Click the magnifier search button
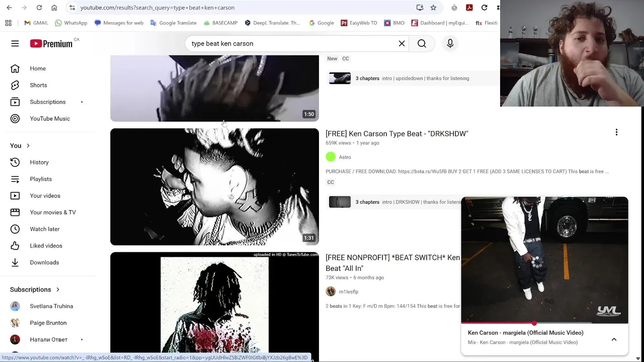 (422, 44)
